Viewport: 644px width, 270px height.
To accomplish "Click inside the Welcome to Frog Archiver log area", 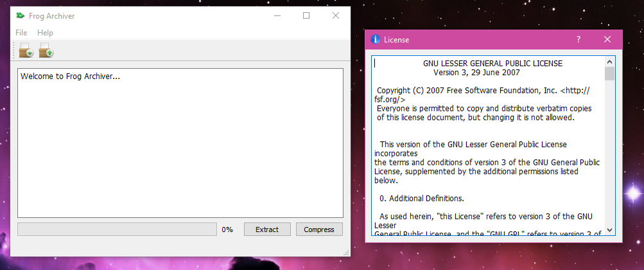I will [x=180, y=143].
